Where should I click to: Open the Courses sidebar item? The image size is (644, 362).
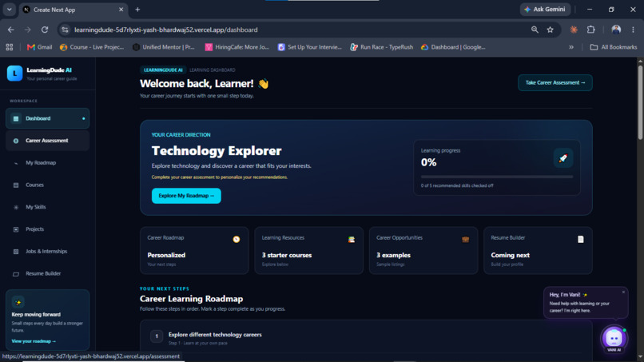pos(47,185)
